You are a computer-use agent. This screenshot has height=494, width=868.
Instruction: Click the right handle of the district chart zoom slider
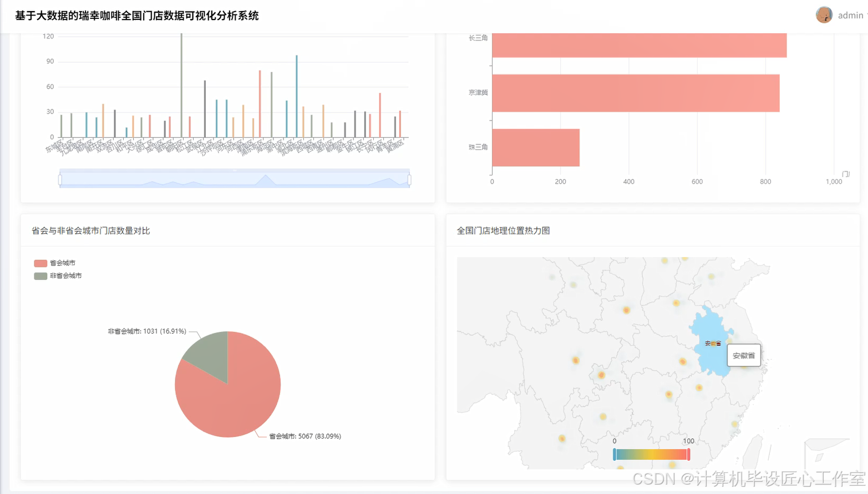[x=409, y=180]
